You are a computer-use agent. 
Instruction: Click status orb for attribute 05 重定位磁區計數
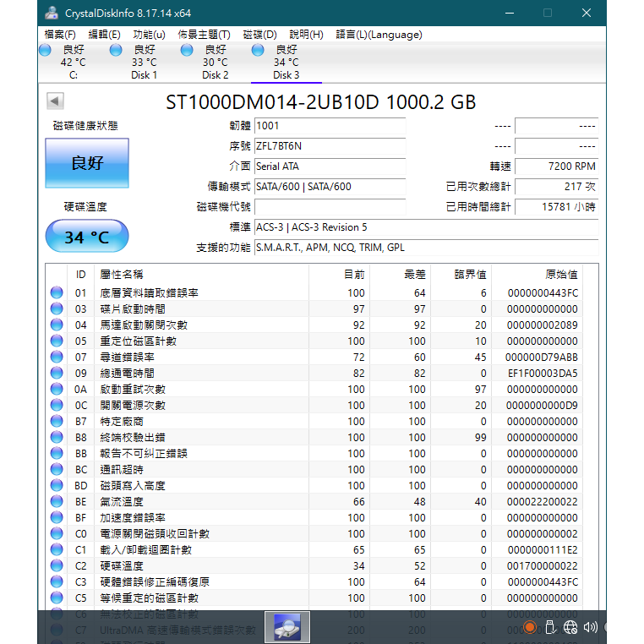tap(57, 341)
